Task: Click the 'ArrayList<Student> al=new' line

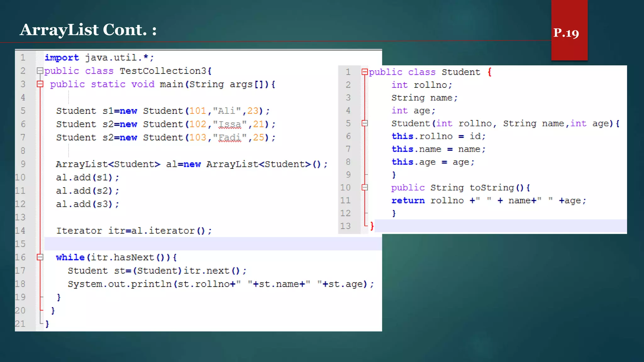Action: (192, 164)
